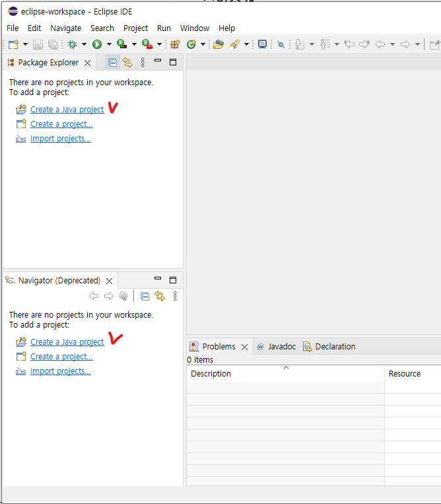Click the Coverage launch icon

[x=121, y=44]
